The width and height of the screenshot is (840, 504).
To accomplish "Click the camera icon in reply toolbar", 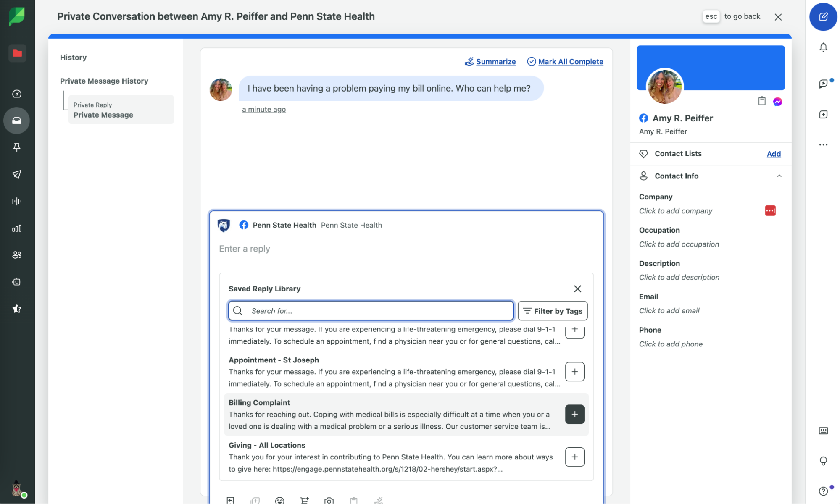I will (x=329, y=500).
